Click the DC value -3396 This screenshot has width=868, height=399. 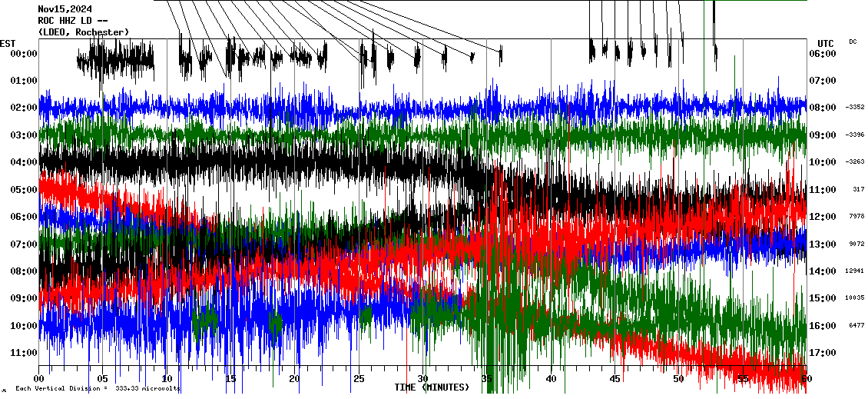(855, 135)
